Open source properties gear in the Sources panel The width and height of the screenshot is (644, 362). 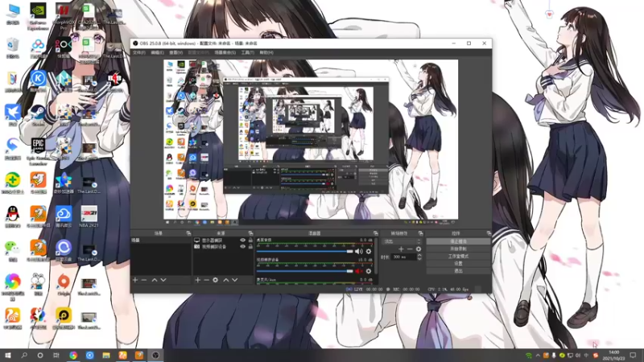(x=215, y=280)
